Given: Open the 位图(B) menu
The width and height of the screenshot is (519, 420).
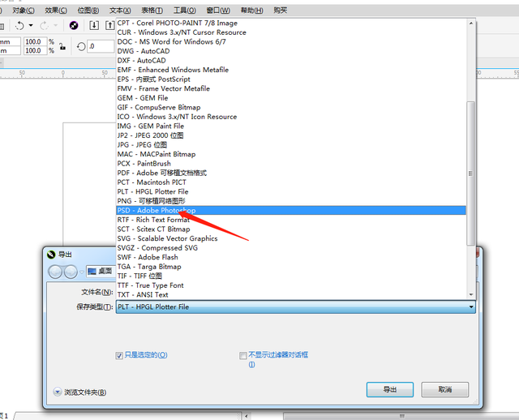Looking at the screenshot, I should point(88,11).
